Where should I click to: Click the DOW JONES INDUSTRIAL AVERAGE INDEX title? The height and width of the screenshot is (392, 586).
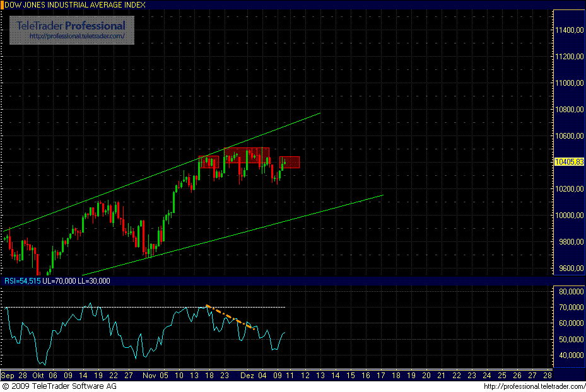(x=76, y=5)
